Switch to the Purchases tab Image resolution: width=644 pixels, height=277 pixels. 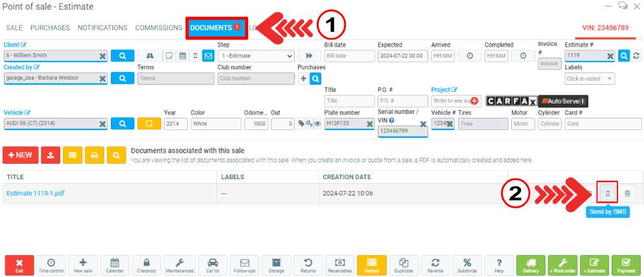point(50,28)
